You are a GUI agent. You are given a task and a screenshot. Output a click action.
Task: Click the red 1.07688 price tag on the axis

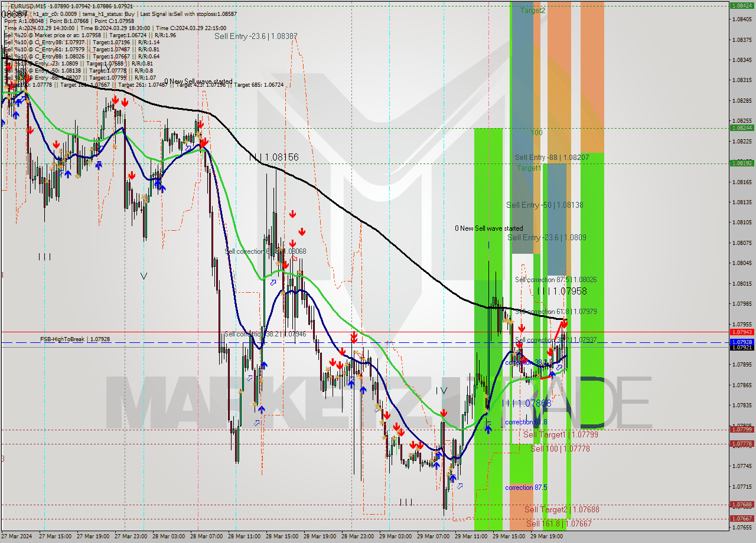pyautogui.click(x=741, y=505)
